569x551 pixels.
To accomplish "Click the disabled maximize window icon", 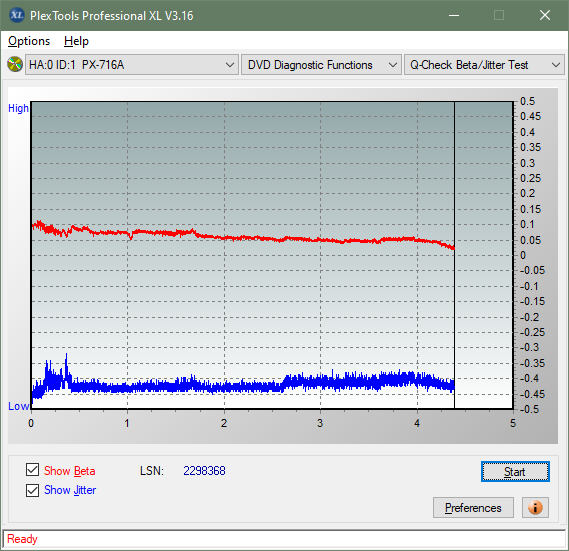I will coord(499,15).
